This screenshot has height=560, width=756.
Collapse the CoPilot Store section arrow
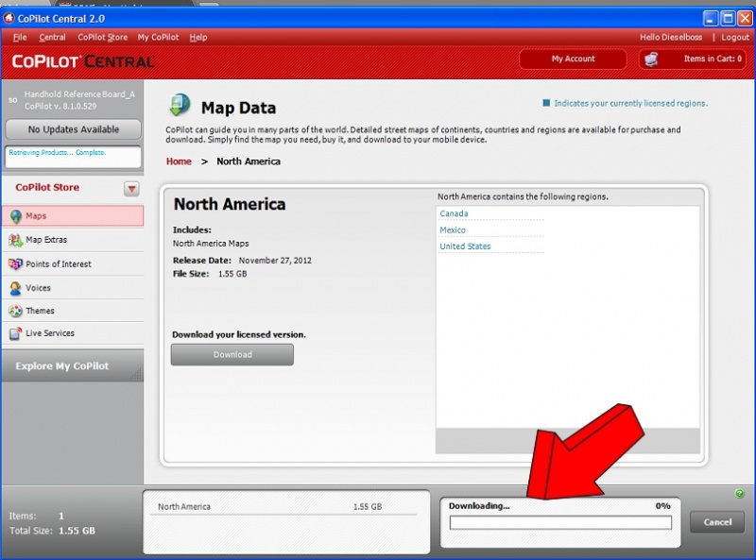[131, 189]
